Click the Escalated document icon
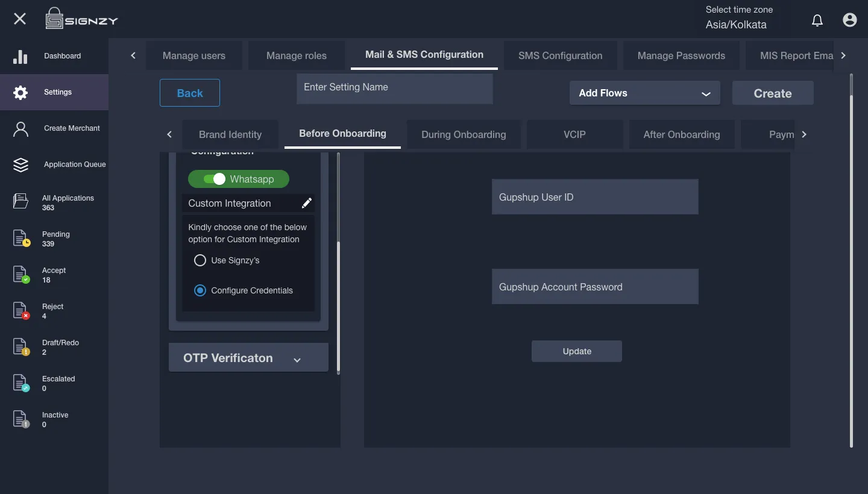This screenshot has width=868, height=494. tap(21, 383)
